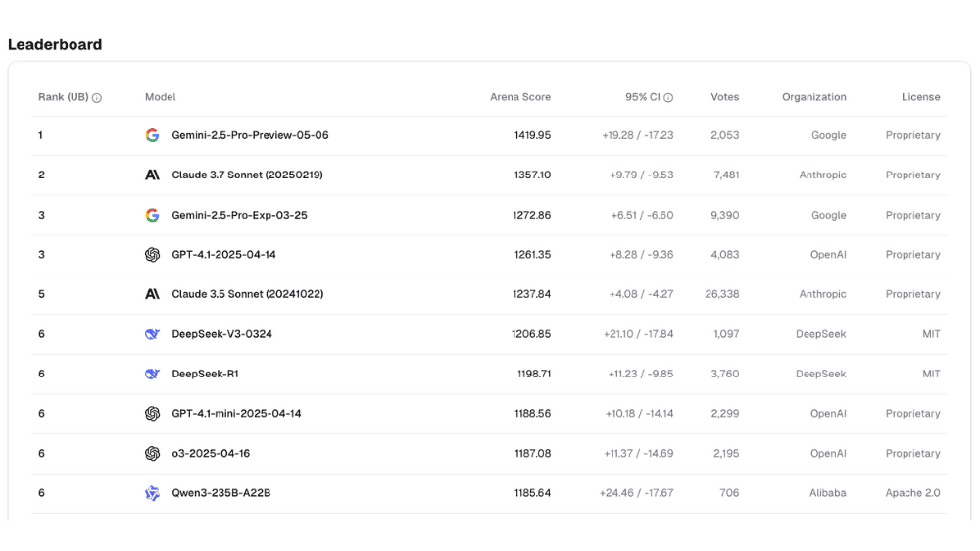
Task: Click Anthropic organization in Claude 3.7 row
Action: (x=822, y=175)
